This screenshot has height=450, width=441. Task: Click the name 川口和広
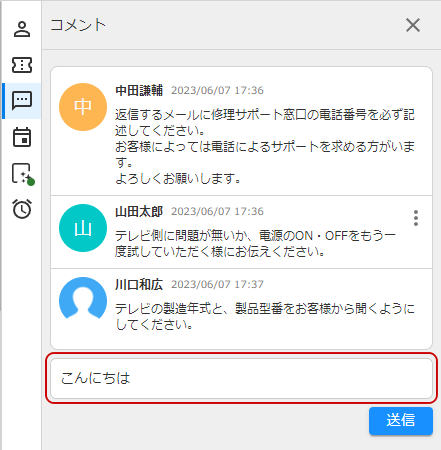[x=139, y=284]
